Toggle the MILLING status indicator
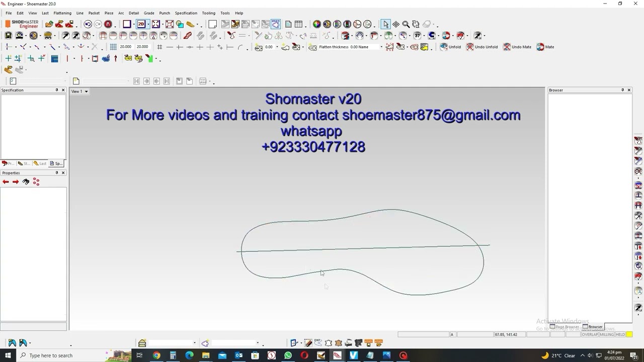The height and width of the screenshot is (362, 644). [606, 334]
